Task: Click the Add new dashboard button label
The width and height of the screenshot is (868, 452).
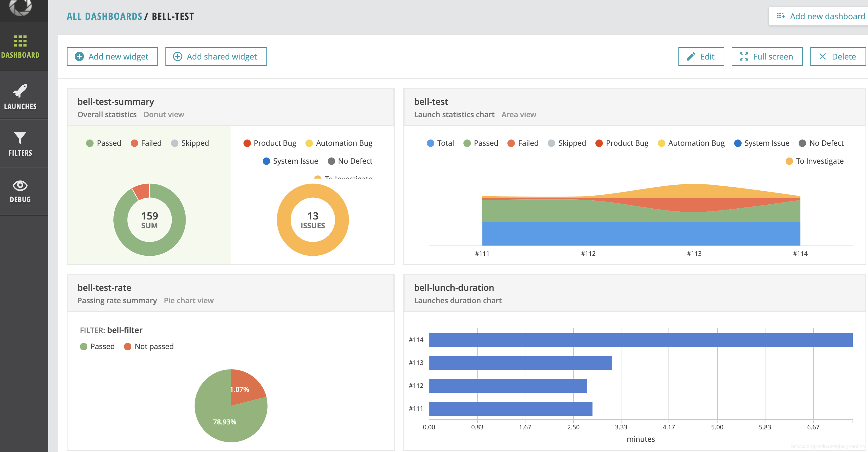Action: pyautogui.click(x=827, y=16)
